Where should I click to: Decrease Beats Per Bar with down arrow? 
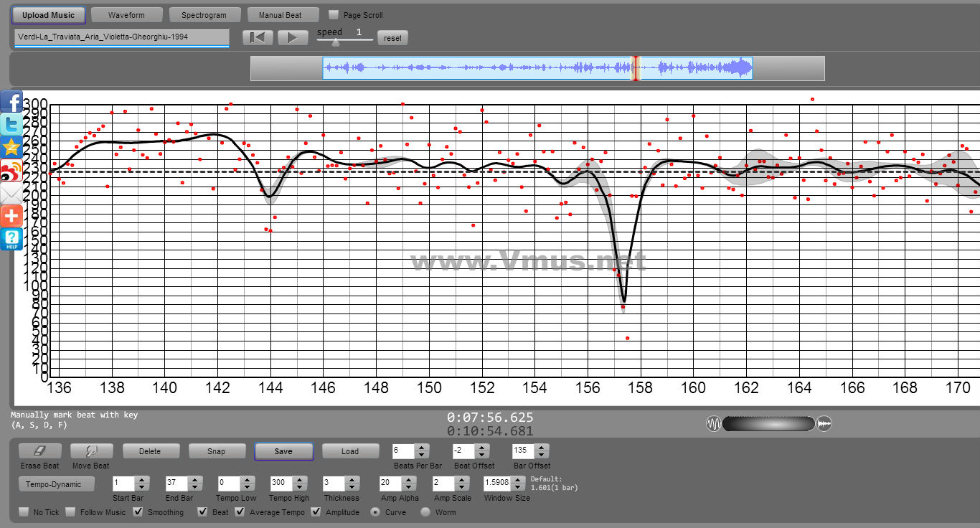pos(423,455)
